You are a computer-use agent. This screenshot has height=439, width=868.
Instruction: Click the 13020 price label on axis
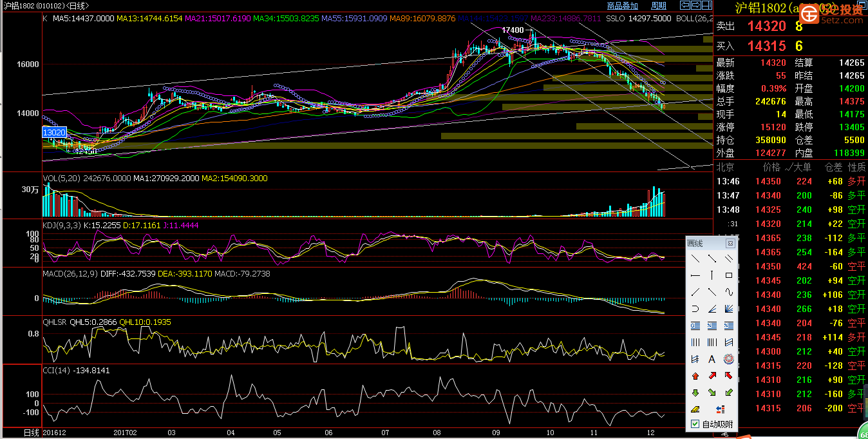click(54, 132)
